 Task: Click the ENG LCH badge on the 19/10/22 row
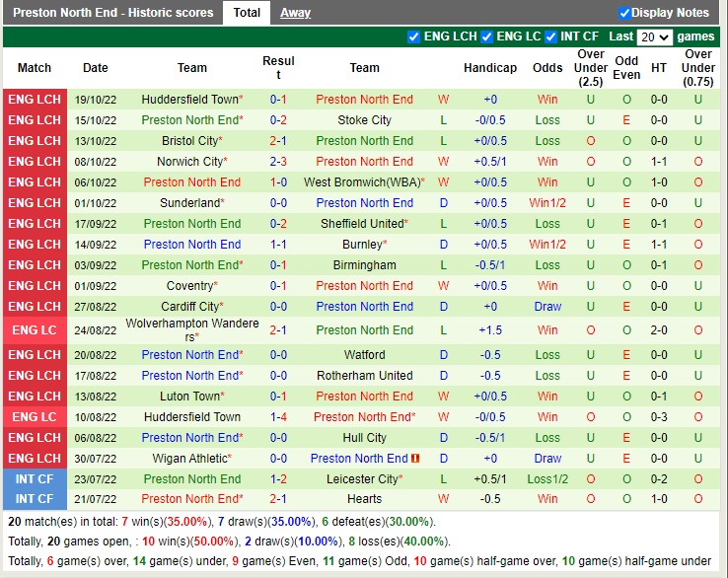coord(35,100)
